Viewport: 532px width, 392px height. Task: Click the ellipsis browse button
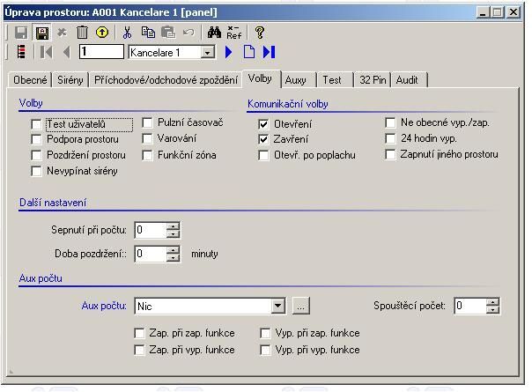coord(300,307)
